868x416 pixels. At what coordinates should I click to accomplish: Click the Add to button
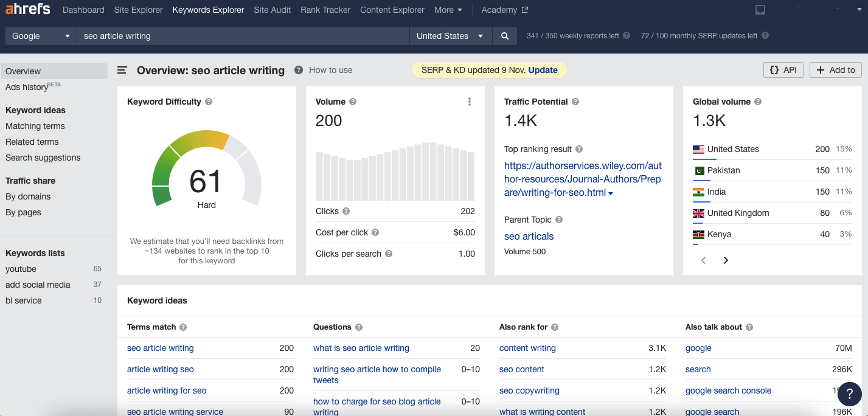(835, 70)
